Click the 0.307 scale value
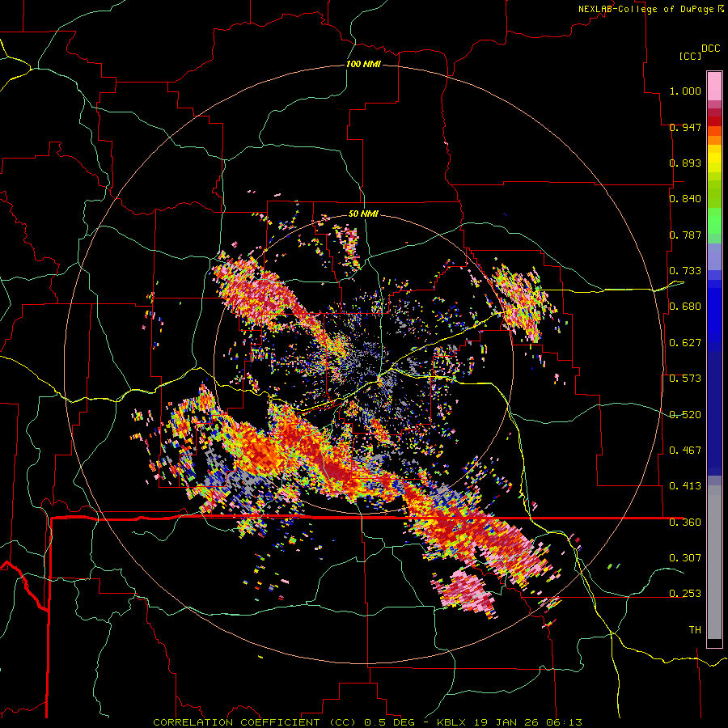This screenshot has height=728, width=728. tap(685, 558)
